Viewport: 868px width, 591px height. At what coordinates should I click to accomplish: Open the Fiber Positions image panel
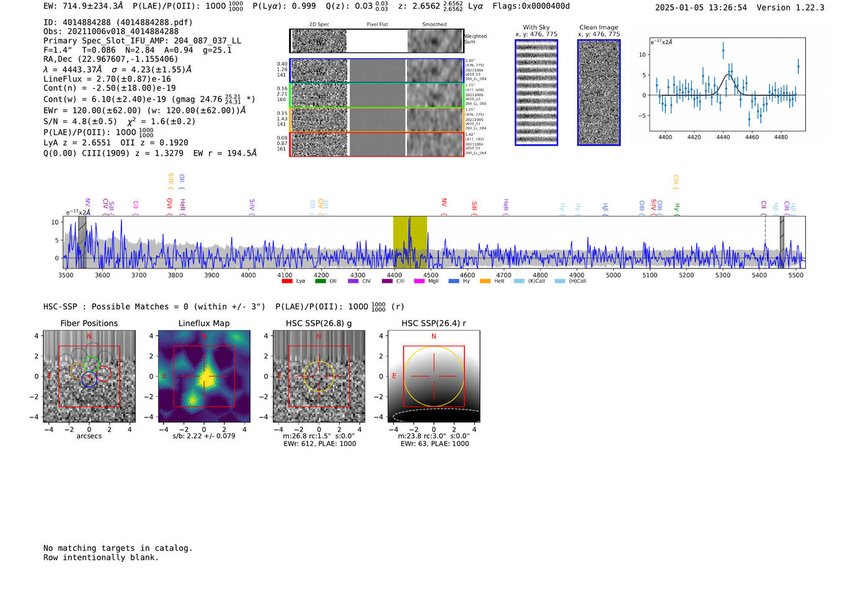[x=89, y=376]
